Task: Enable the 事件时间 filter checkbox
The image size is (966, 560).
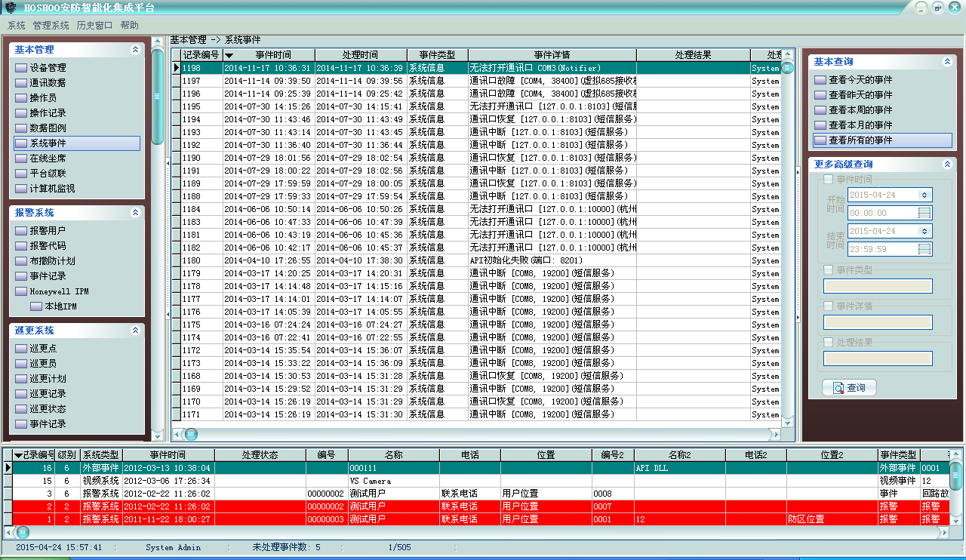Action: coord(829,180)
